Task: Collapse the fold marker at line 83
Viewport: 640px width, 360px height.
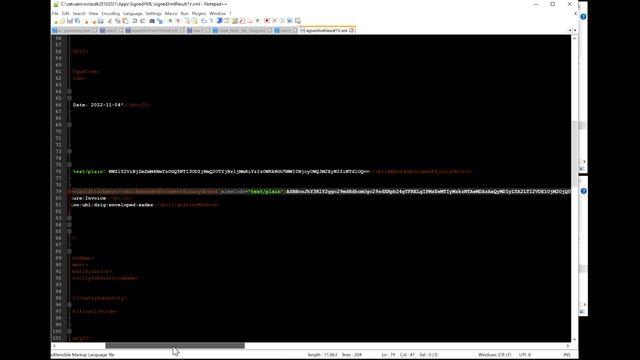Action: click(69, 218)
